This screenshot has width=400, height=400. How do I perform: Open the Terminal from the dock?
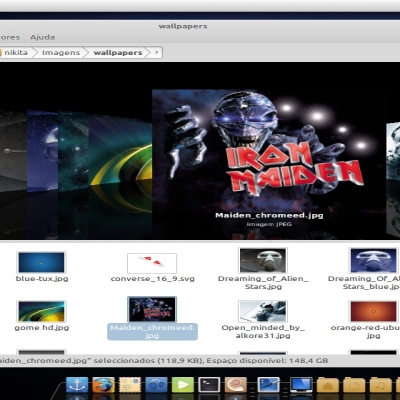coord(209,385)
